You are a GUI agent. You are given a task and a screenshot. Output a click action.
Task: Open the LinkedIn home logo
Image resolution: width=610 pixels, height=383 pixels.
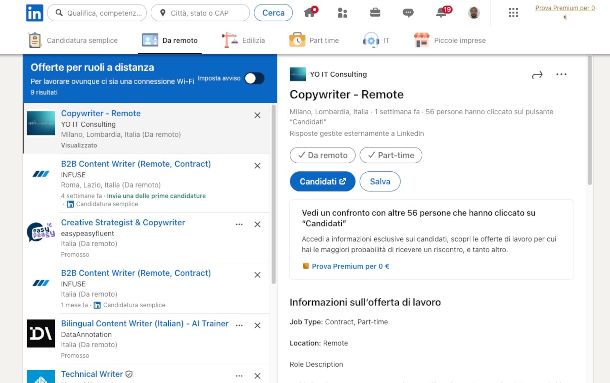click(x=34, y=13)
